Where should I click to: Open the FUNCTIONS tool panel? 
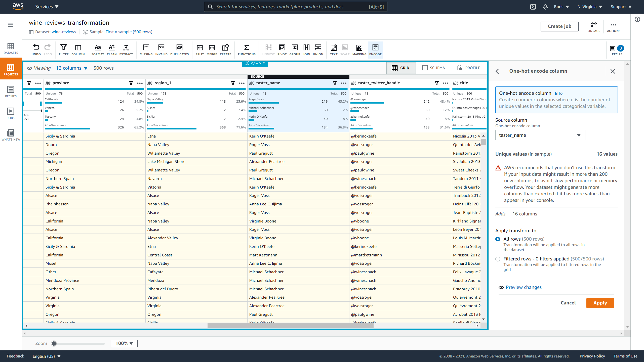[x=246, y=50]
